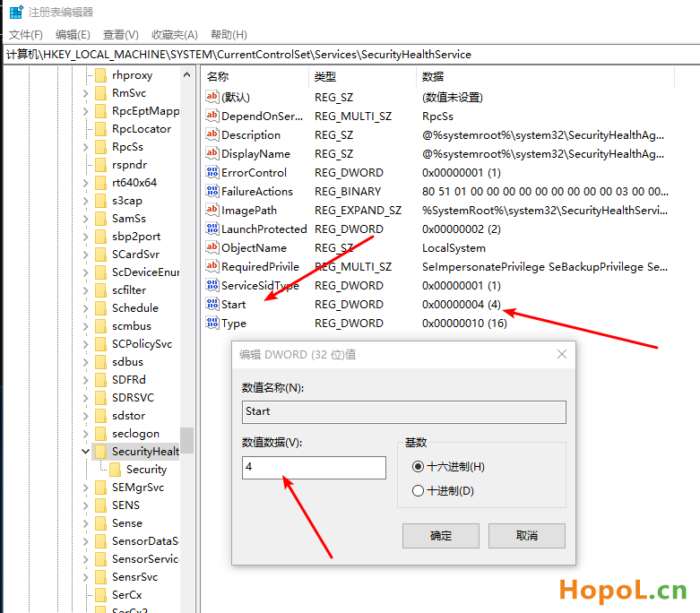Click the registry path address bar
700x613 pixels.
pos(351,55)
